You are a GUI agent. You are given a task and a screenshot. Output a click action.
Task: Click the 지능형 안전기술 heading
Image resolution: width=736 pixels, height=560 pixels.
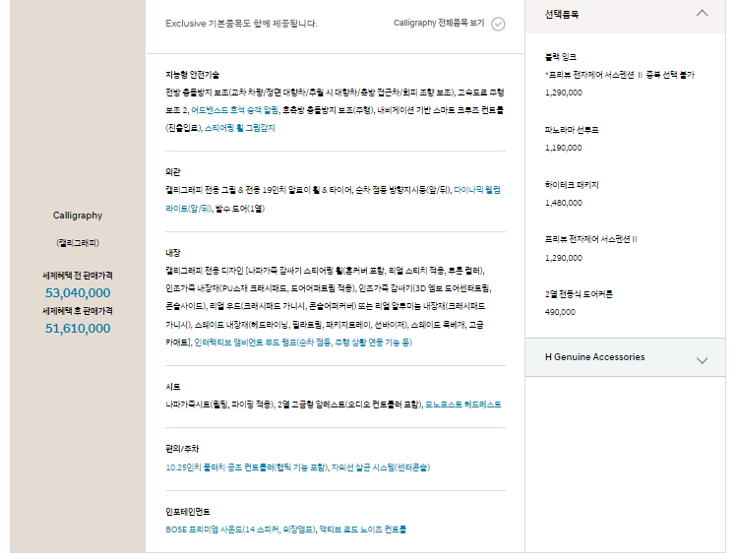[x=193, y=75]
